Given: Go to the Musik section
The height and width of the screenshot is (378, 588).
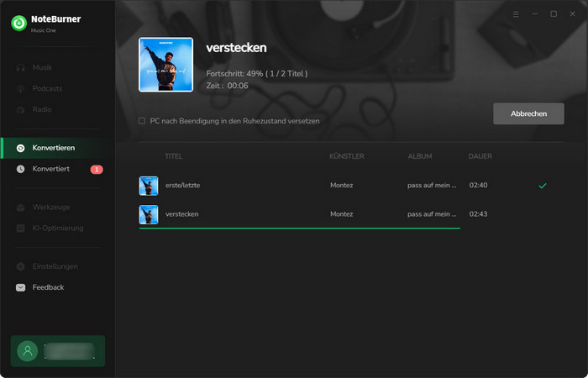Looking at the screenshot, I should click(x=42, y=67).
